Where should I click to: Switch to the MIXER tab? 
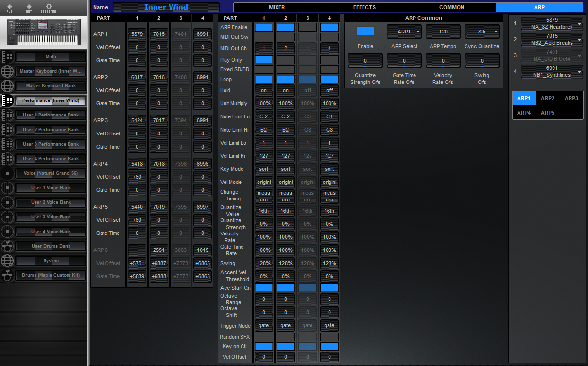tap(277, 7)
